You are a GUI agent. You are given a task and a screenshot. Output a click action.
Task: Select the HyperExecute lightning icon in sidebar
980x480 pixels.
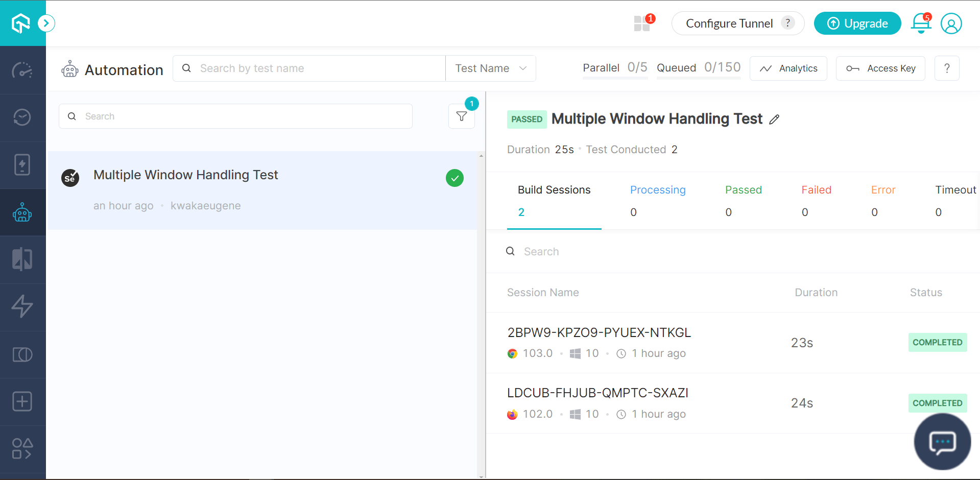coord(22,306)
